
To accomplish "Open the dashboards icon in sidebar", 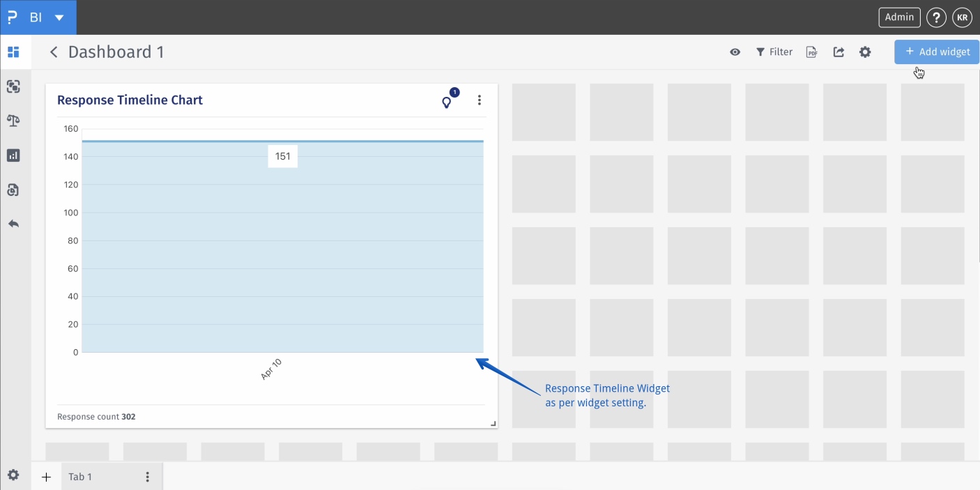I will [13, 52].
